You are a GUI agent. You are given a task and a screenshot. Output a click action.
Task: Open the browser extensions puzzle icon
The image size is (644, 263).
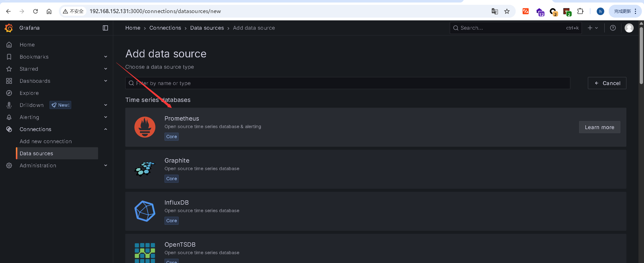pyautogui.click(x=580, y=11)
